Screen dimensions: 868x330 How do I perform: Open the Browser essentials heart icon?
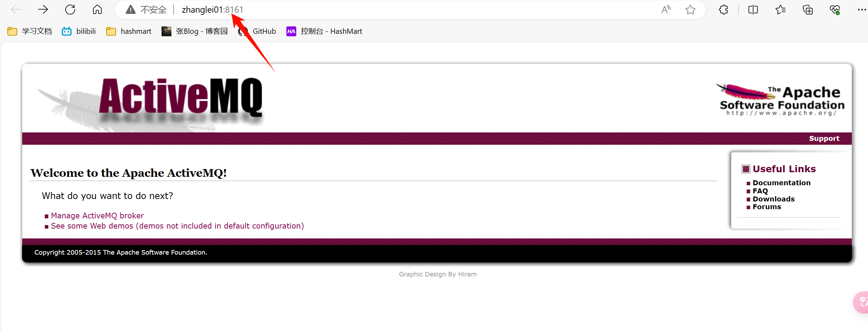click(x=835, y=10)
